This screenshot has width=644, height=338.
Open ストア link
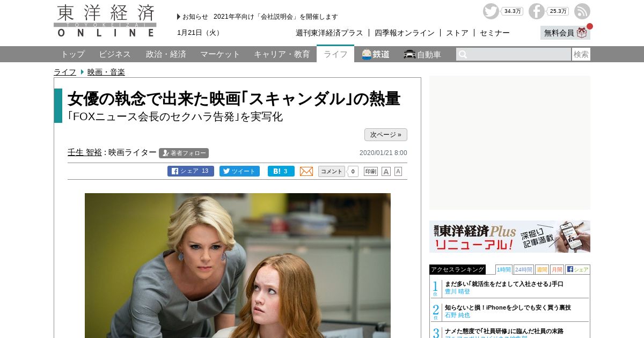tap(457, 33)
